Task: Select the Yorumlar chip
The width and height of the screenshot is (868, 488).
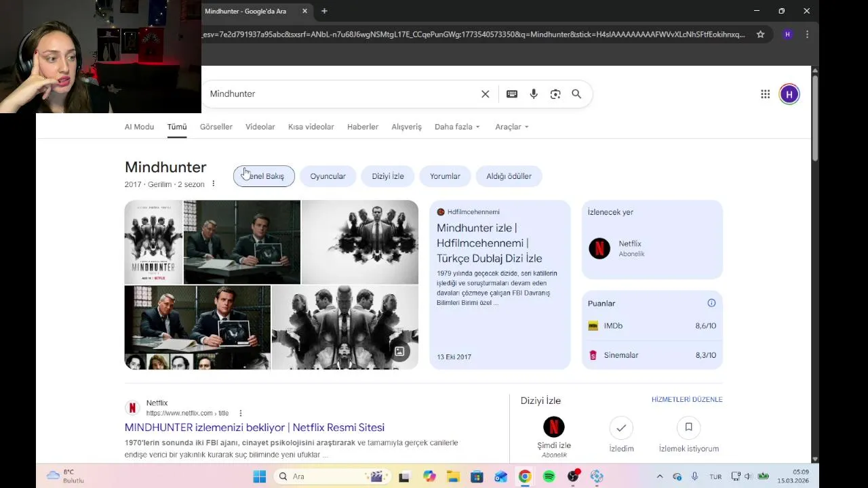Action: [x=445, y=176]
